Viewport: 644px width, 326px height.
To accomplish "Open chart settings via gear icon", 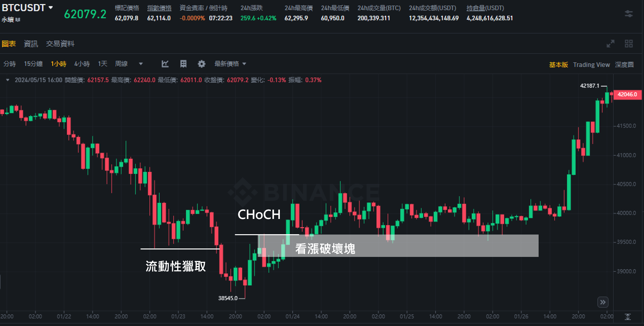I will point(202,64).
